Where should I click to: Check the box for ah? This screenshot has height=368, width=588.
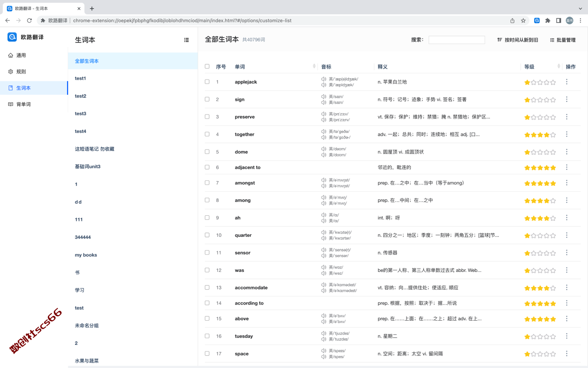tap(207, 218)
